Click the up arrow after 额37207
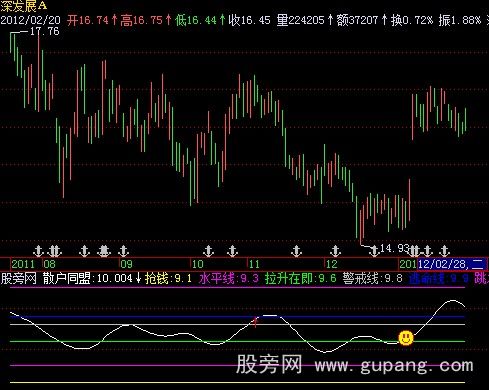The width and height of the screenshot is (489, 390). tap(384, 20)
